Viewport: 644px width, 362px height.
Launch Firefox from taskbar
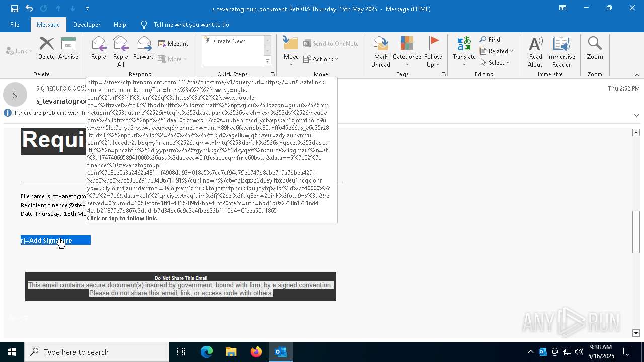coord(256,352)
